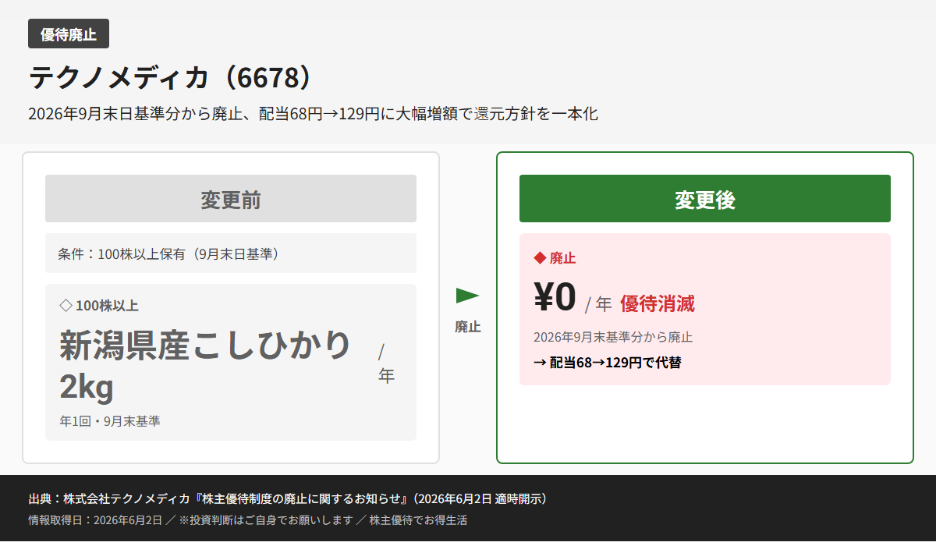Screen dimensions: 936x560
Task: Click 2026年9月末基準分から廃止 line
Action: (613, 337)
